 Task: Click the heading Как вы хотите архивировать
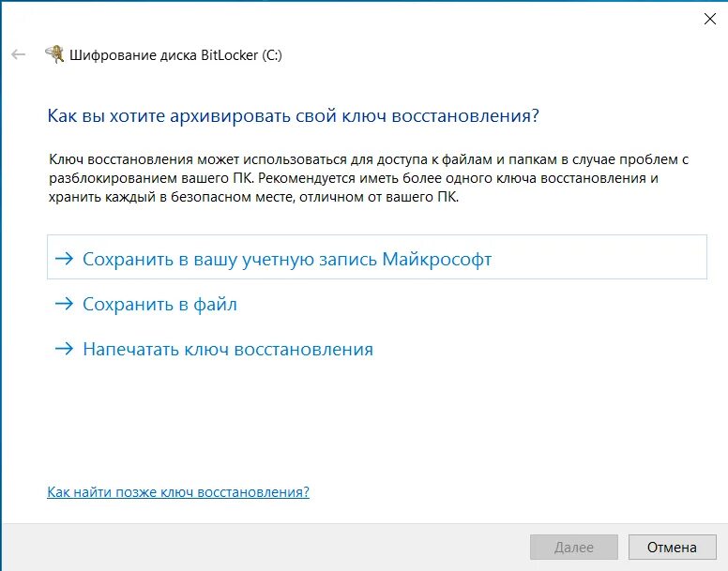(294, 116)
